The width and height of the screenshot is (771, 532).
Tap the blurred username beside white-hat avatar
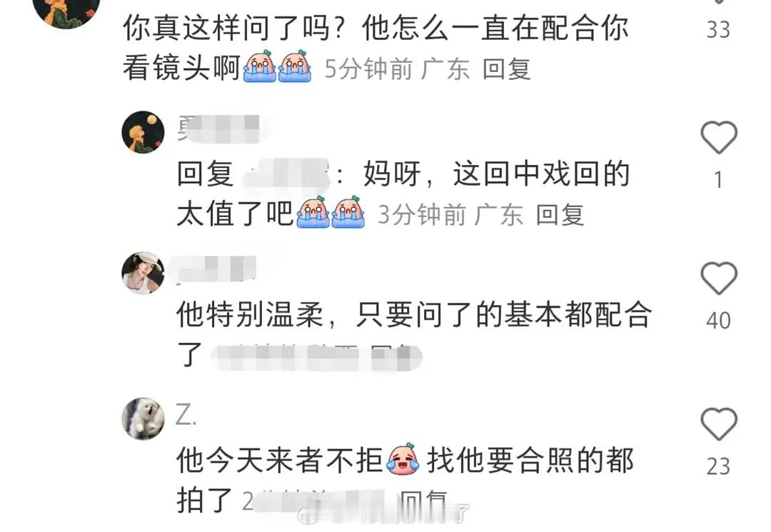[213, 269]
